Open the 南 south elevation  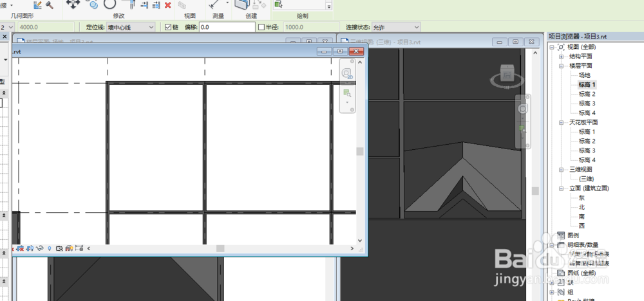[582, 217]
